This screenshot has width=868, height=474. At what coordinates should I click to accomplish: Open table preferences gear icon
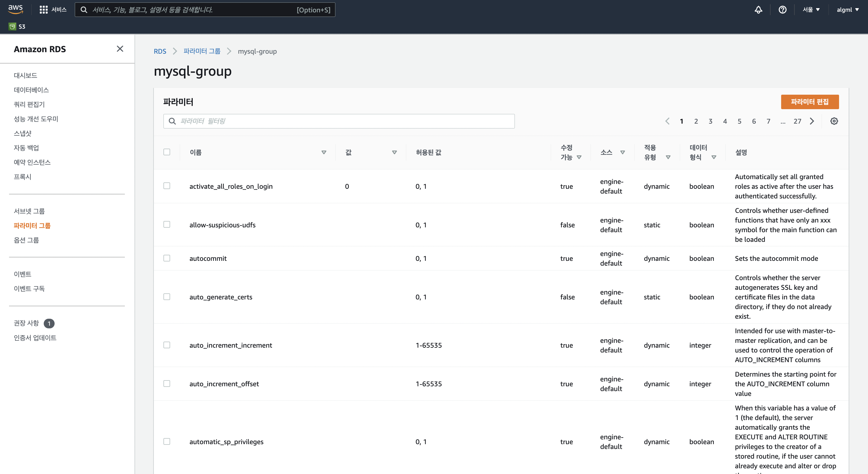coord(834,121)
